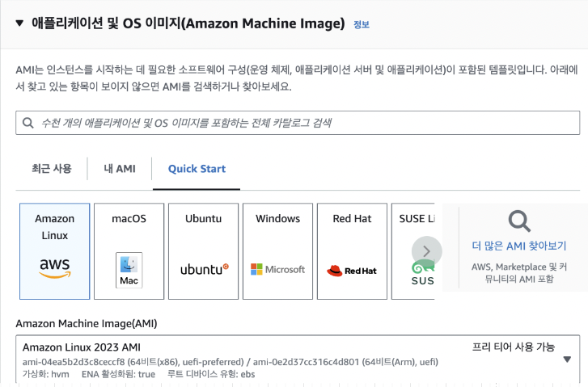Select the Quick Start tab
Screen dimensions: 588x387
(197, 169)
